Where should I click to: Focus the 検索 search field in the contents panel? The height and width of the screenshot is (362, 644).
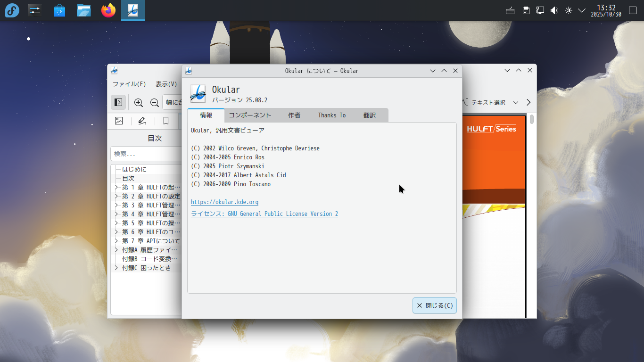(x=147, y=154)
